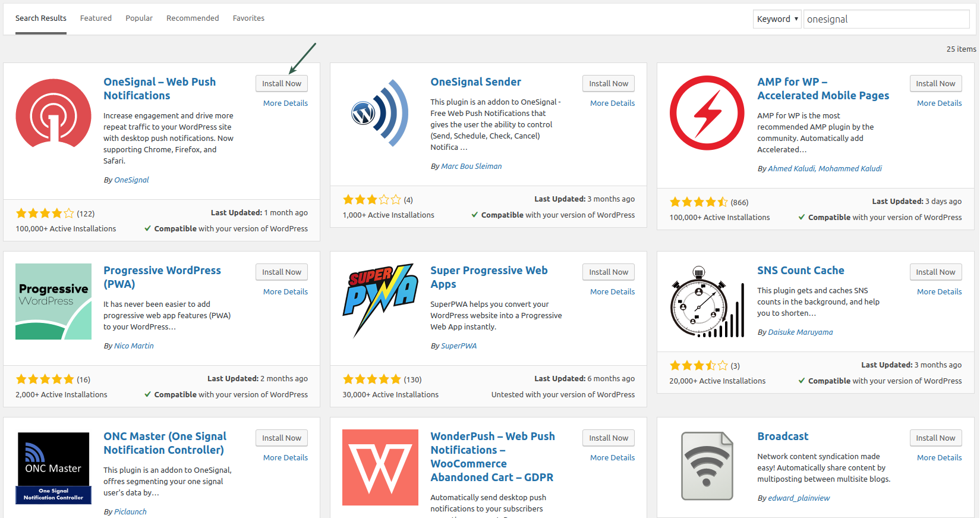This screenshot has height=518, width=980.
Task: Install the WonderPush plugin
Action: click(609, 438)
